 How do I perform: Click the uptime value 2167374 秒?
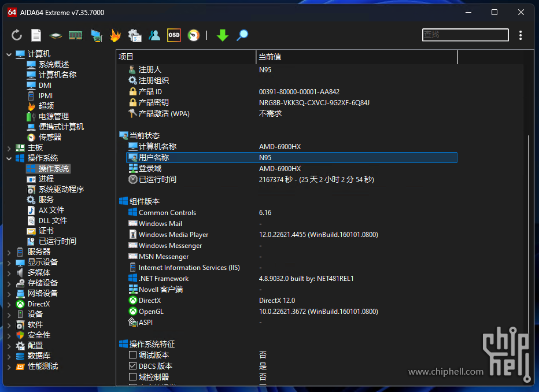coord(316,179)
